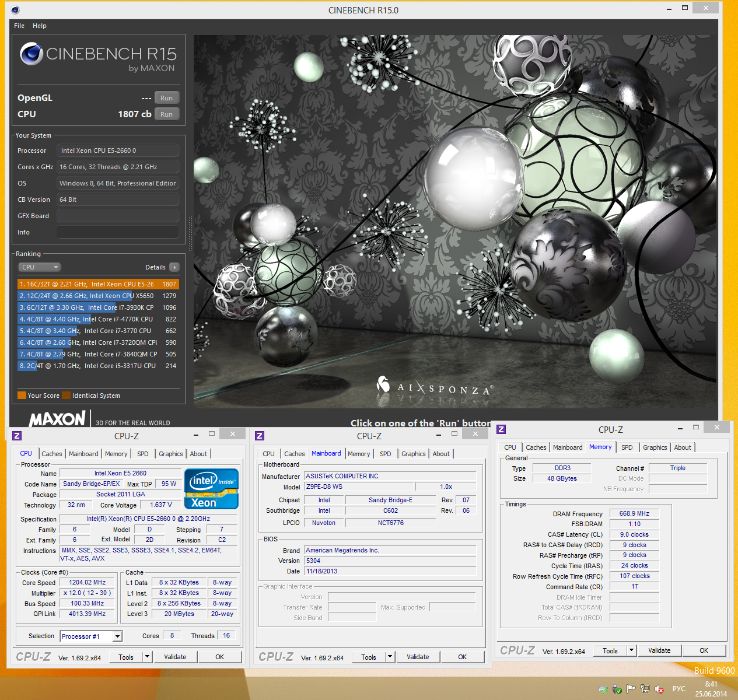
Task: Expand Tools dropdown arrow in Mainboard window
Action: coord(390,657)
